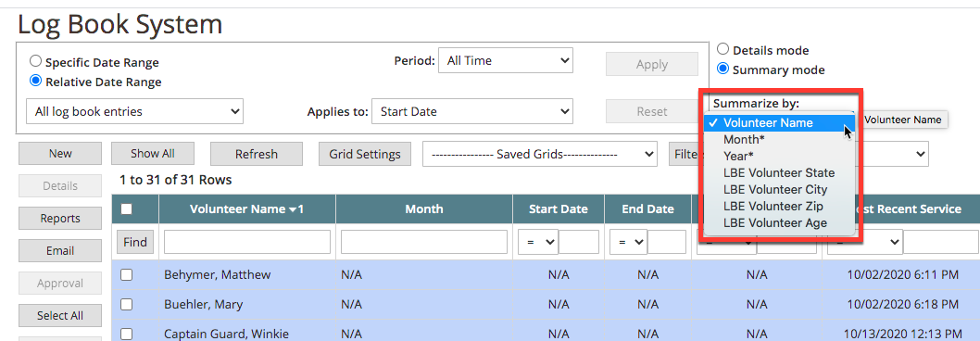This screenshot has height=341, width=980.
Task: Choose Summary mode option
Action: click(722, 69)
